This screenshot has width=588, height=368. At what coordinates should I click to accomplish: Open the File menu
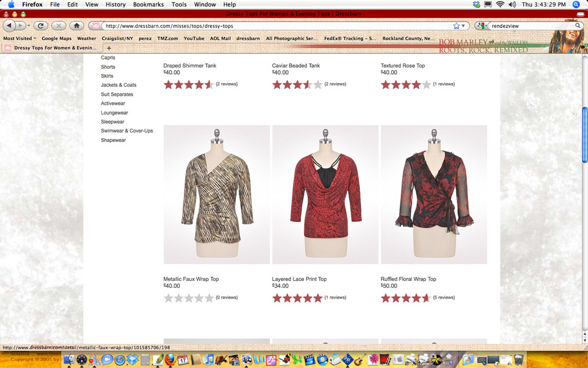coord(55,5)
